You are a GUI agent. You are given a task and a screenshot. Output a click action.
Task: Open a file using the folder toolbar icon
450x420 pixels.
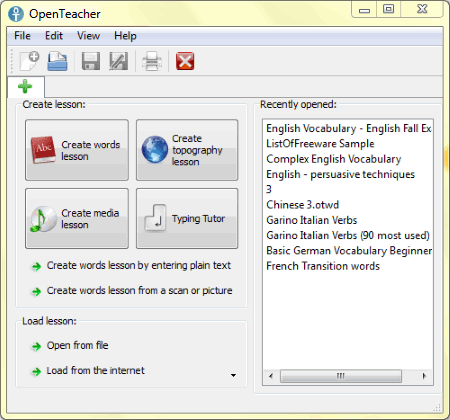tap(57, 61)
